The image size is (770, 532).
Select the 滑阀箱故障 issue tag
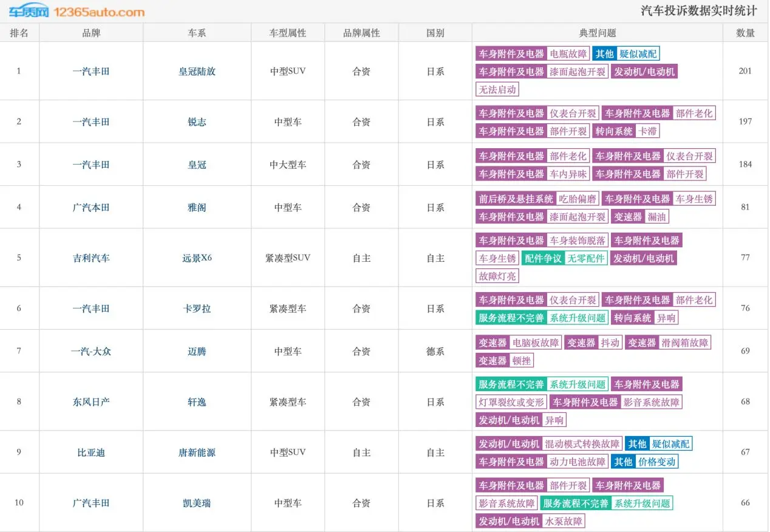(x=685, y=343)
